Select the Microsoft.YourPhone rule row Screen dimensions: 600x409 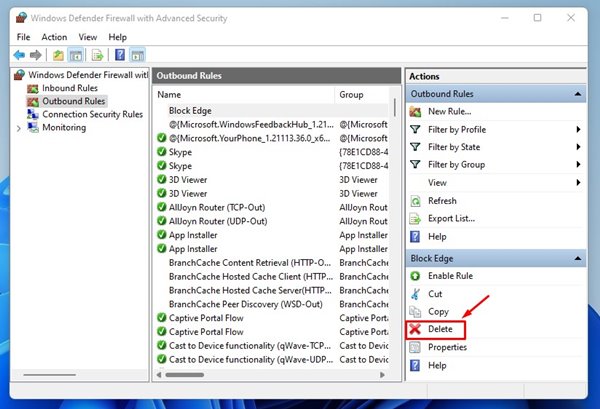click(272, 138)
